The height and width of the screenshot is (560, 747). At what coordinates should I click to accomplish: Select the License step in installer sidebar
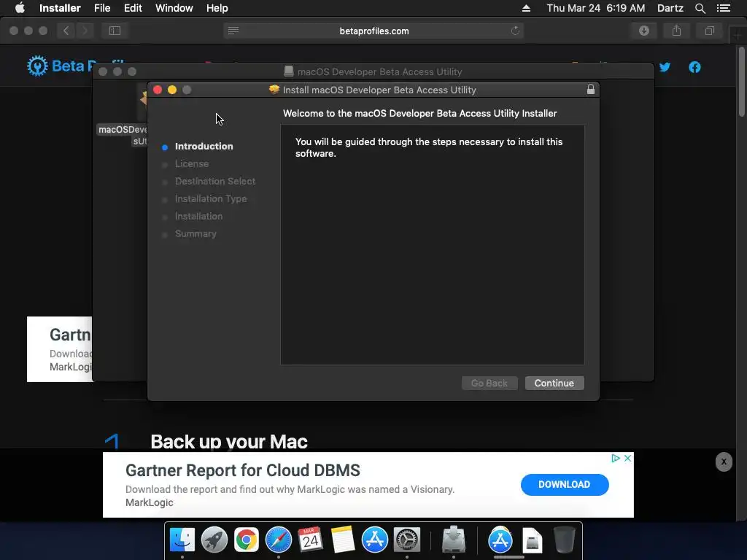pos(192,164)
